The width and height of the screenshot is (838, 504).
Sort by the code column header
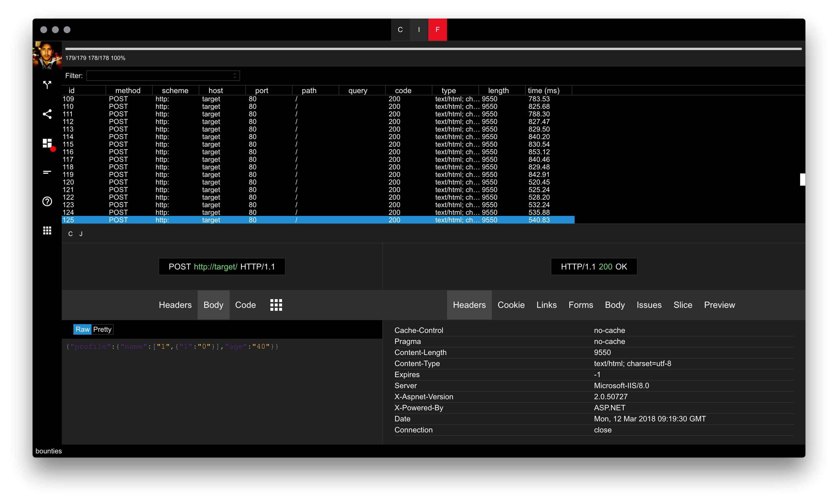pyautogui.click(x=403, y=90)
